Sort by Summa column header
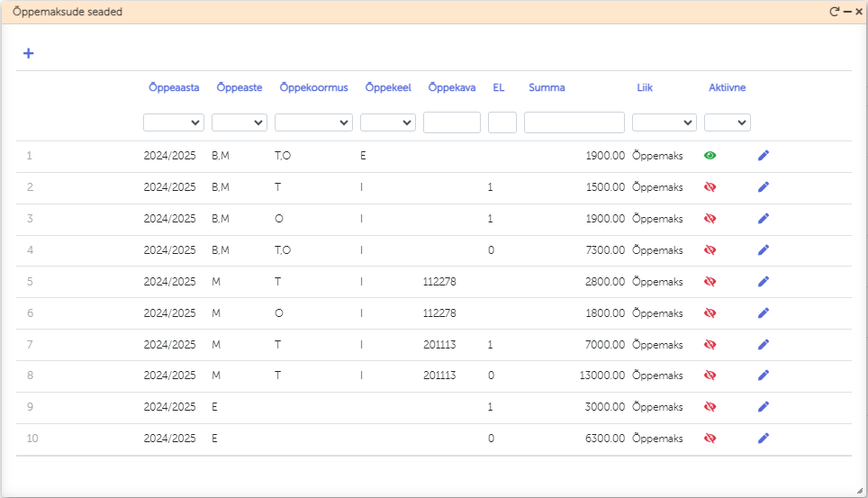This screenshot has height=498, width=868. 547,88
